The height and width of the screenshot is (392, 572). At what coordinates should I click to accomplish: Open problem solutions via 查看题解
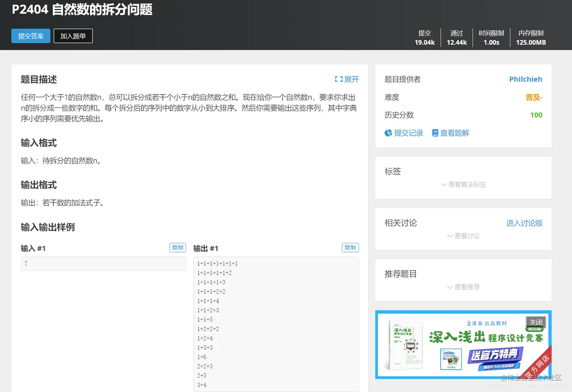pos(455,133)
